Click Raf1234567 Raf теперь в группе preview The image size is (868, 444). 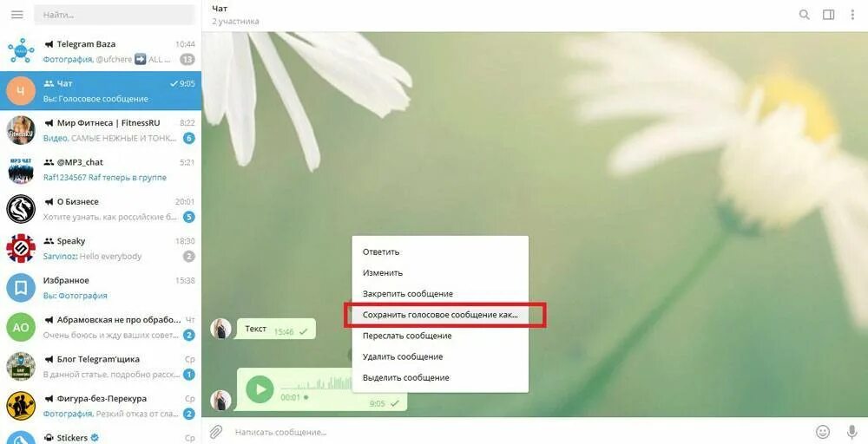click(x=105, y=178)
